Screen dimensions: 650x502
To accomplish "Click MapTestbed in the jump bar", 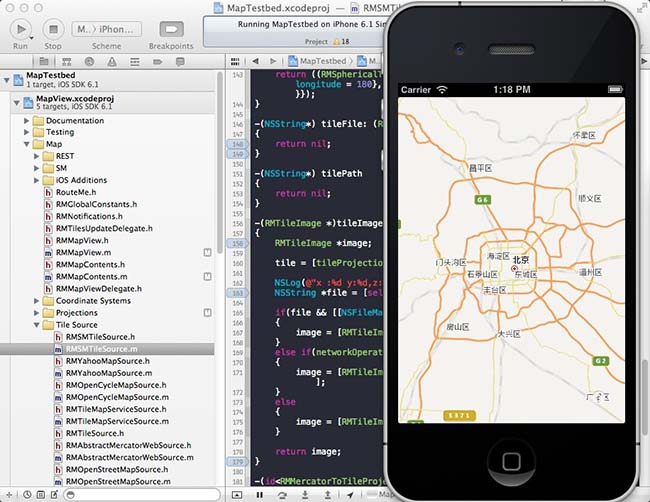I will [x=317, y=61].
